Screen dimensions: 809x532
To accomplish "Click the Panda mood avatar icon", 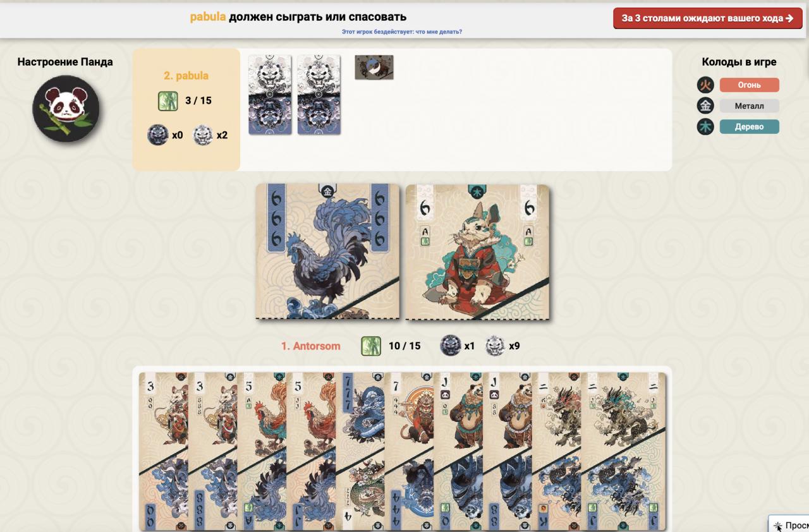I will coord(66,108).
